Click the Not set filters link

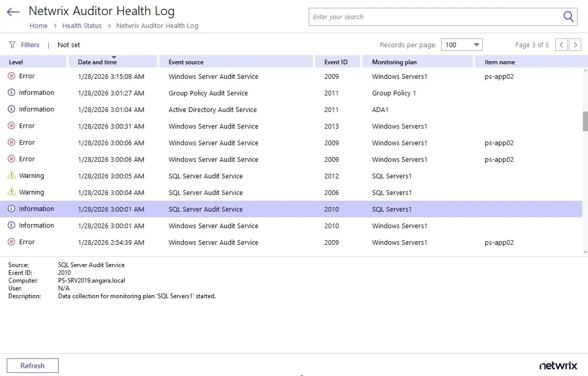click(68, 45)
